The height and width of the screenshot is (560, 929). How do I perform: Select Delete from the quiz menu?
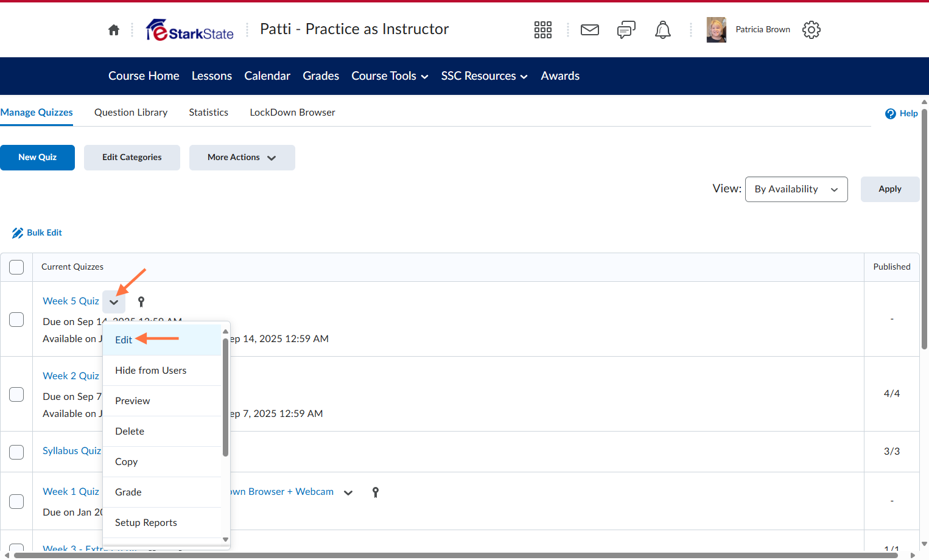[162, 432]
